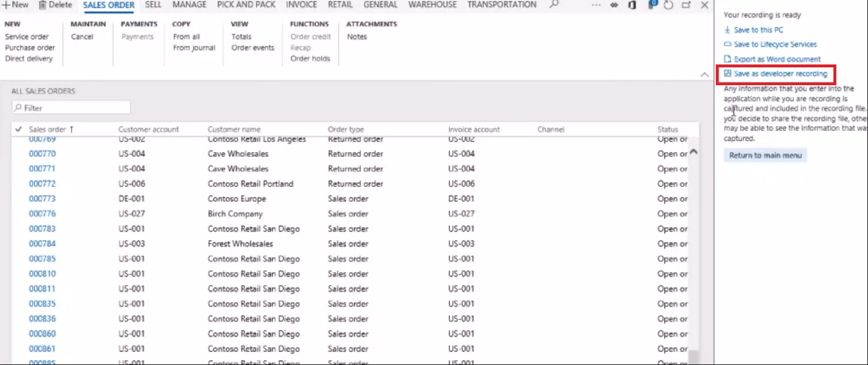Screen dimensions: 868x365
Task: Click the up arrow on the scrollbar
Action: click(x=694, y=150)
